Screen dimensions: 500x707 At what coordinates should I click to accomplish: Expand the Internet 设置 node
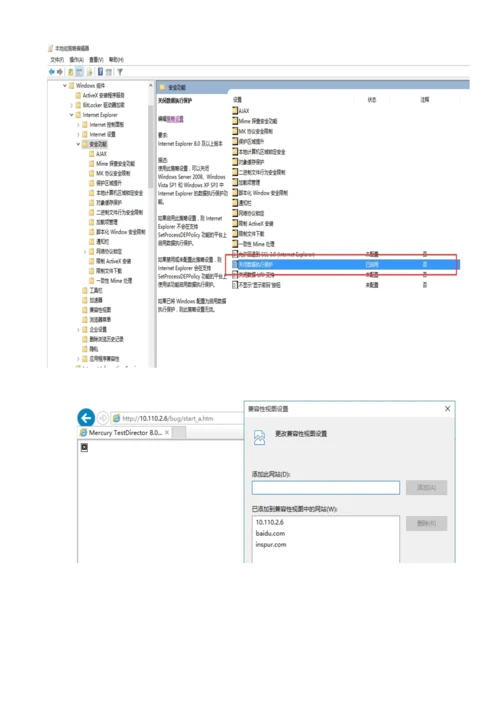click(x=78, y=134)
